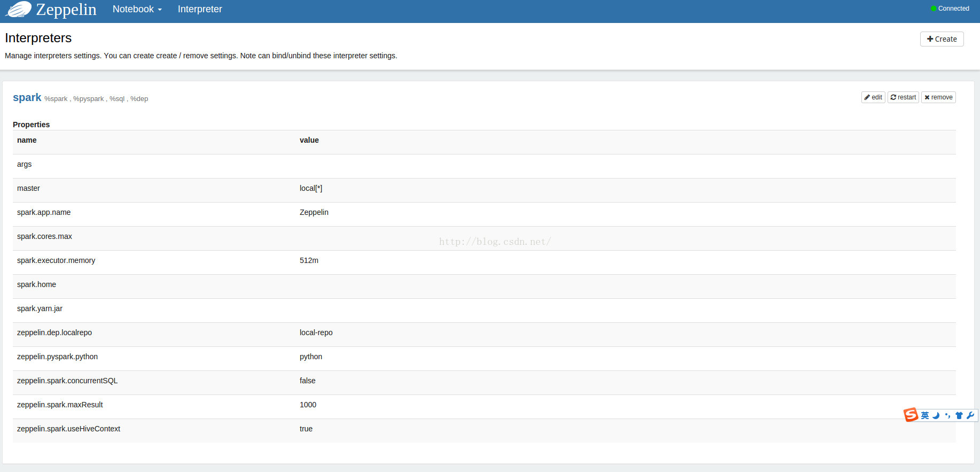Open the wrench settings in input toolbar
The height and width of the screenshot is (472, 980).
970,415
